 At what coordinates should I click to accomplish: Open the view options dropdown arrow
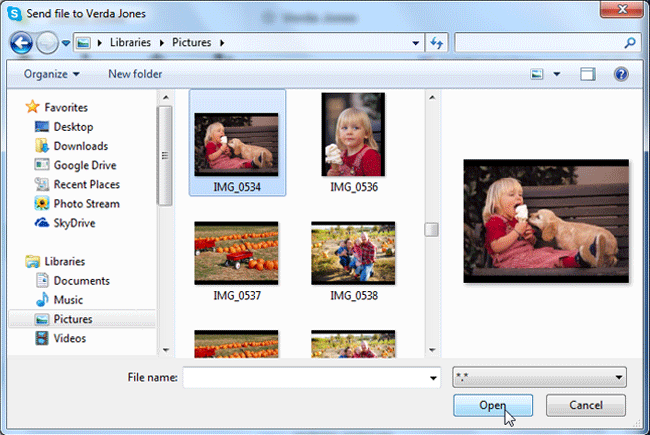(x=557, y=74)
